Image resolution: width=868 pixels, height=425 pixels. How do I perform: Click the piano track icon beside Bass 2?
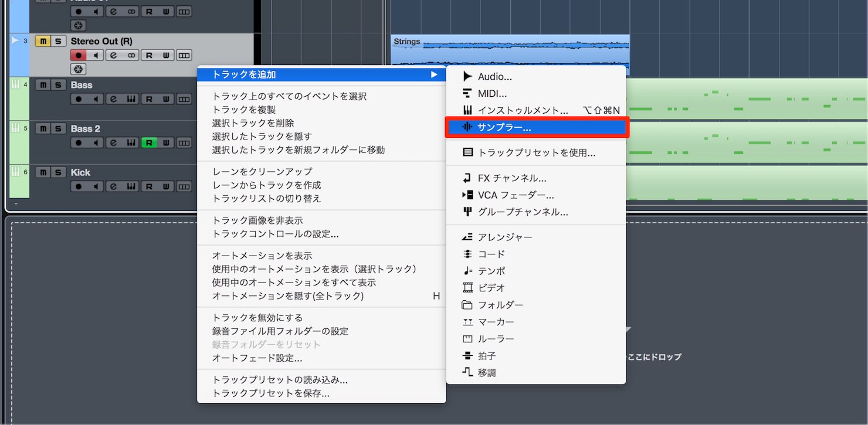click(x=15, y=128)
